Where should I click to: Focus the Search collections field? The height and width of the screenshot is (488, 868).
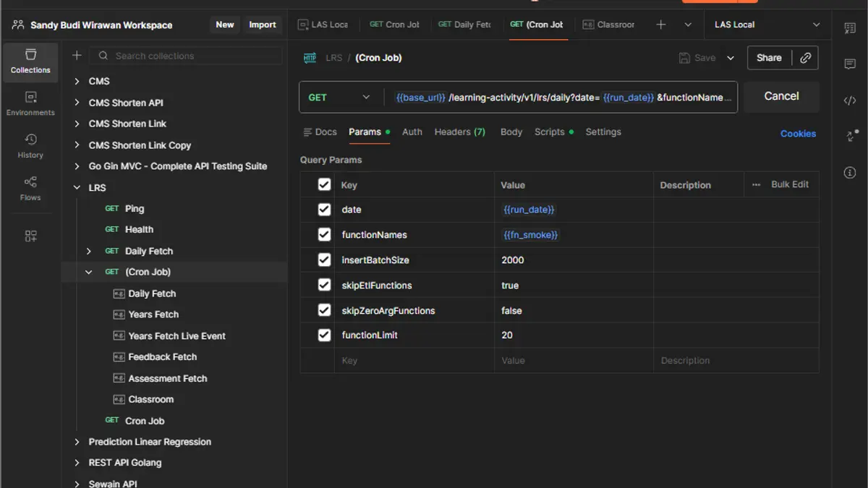coord(187,56)
